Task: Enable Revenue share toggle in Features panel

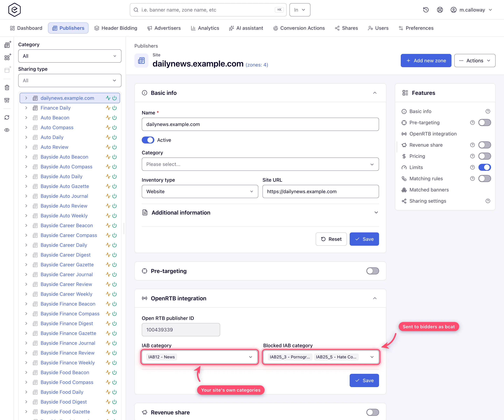Action: [x=485, y=145]
